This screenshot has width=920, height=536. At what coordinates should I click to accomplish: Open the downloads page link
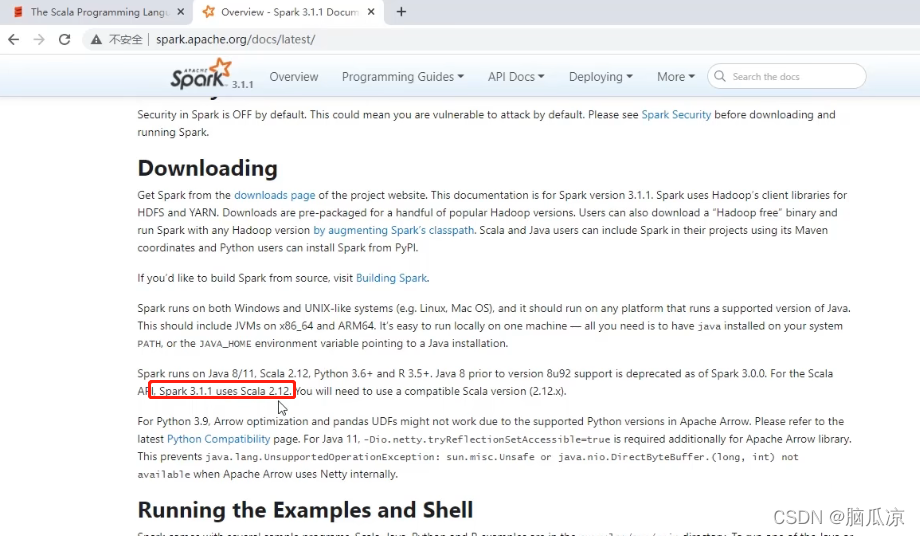[x=275, y=195]
